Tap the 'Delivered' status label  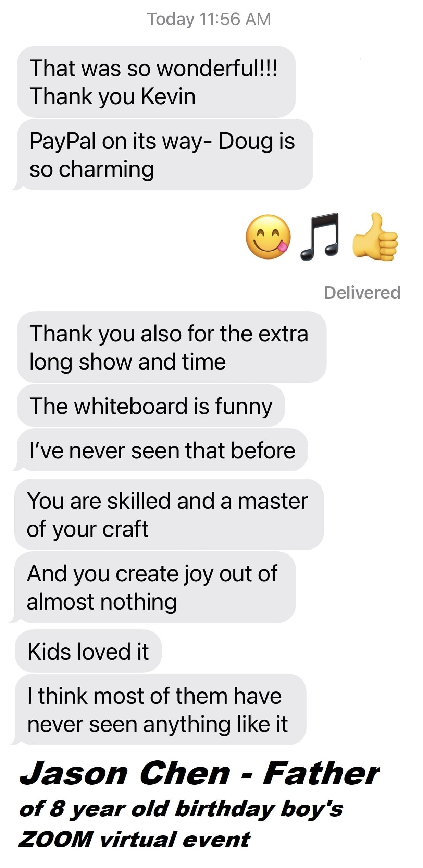(362, 292)
